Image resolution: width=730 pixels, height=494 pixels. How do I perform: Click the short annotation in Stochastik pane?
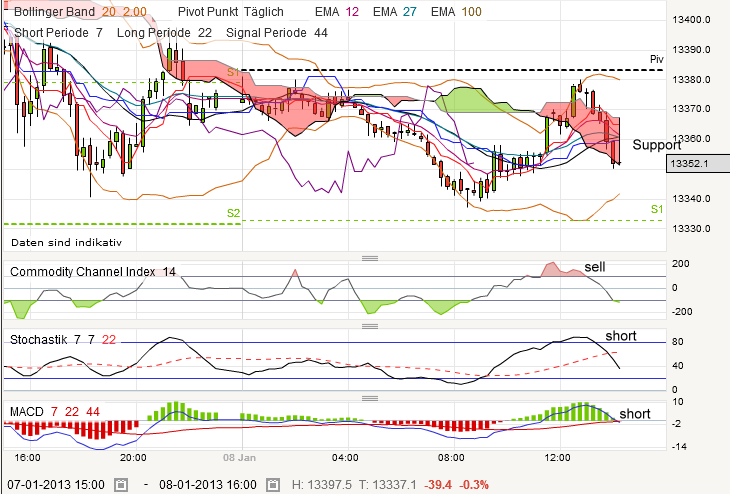[621, 336]
